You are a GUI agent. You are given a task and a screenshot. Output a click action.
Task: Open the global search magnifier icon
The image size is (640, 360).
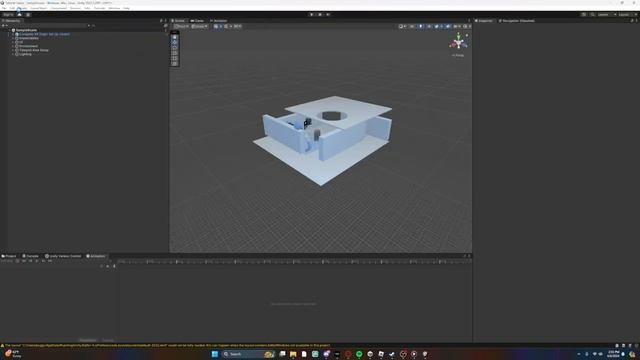[592, 14]
